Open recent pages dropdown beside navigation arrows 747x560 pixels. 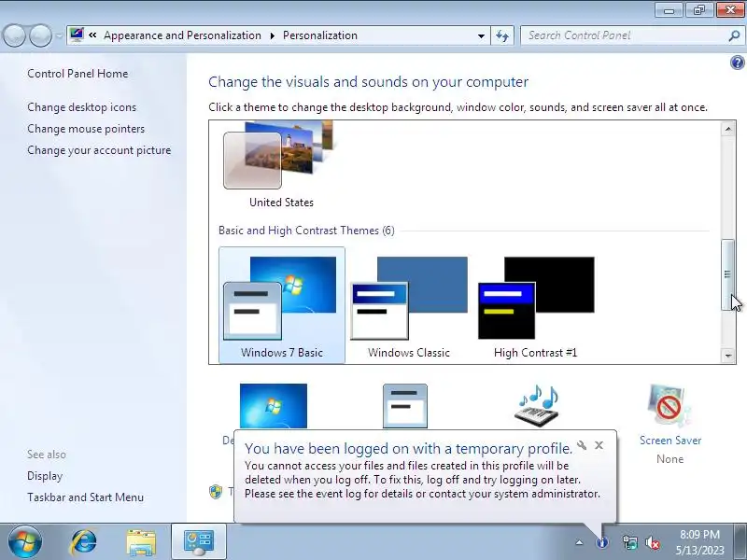[x=59, y=35]
